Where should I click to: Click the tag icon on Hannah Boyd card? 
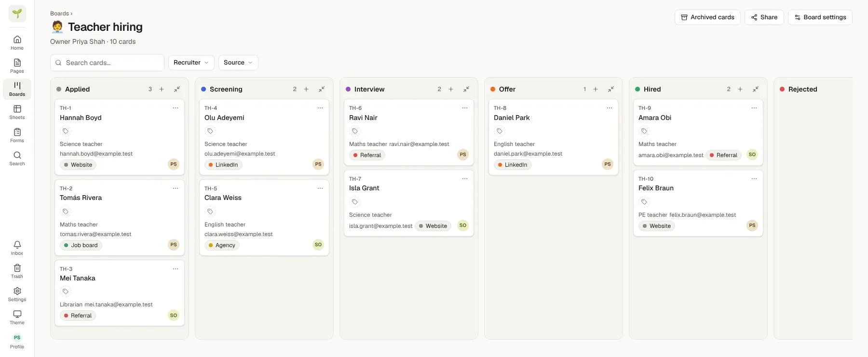(66, 131)
